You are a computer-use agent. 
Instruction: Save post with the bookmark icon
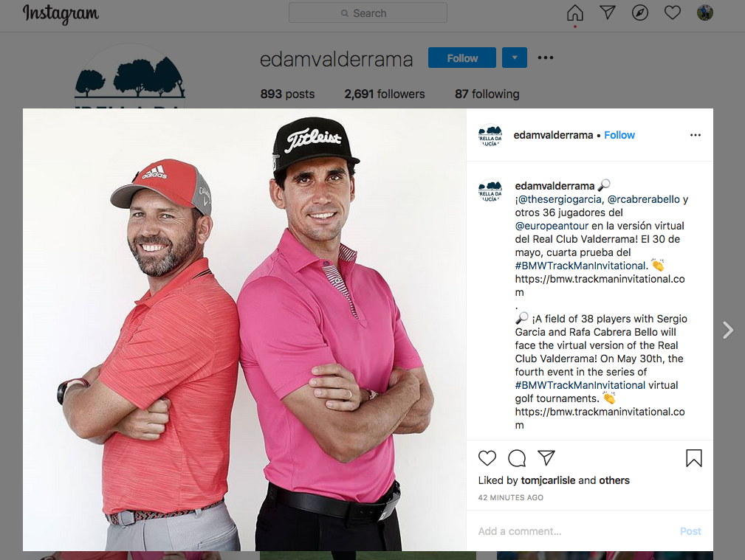694,458
